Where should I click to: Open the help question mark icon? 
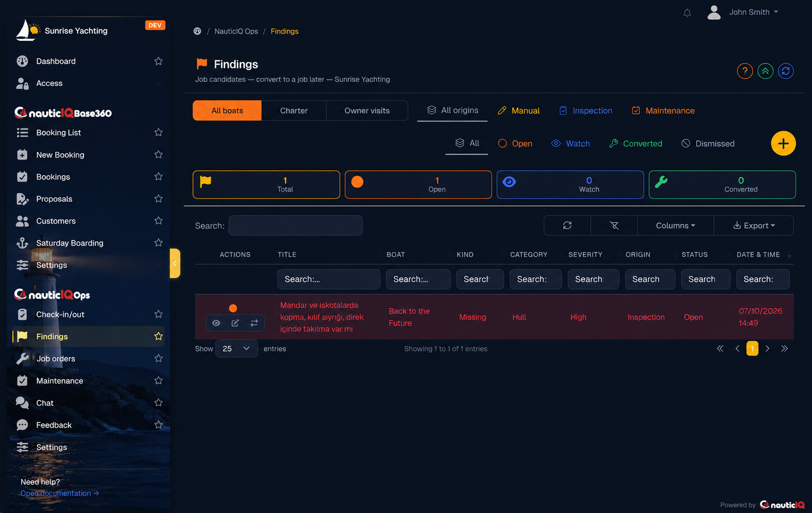(745, 71)
